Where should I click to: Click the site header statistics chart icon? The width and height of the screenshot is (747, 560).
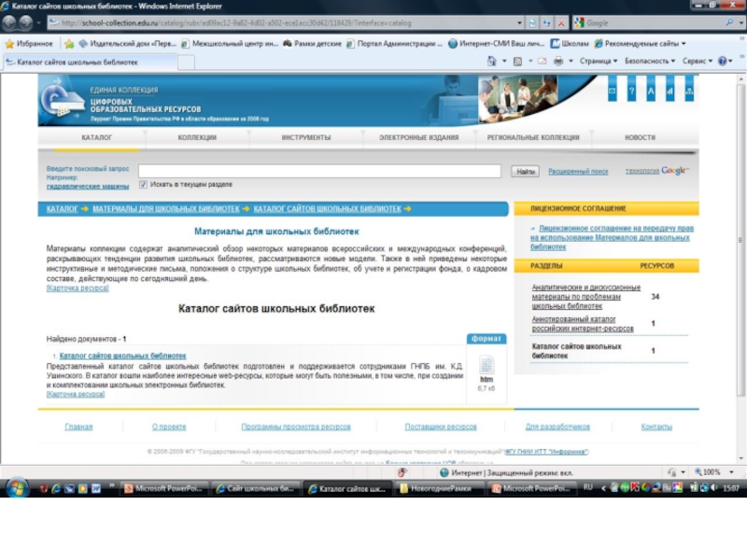pos(669,91)
